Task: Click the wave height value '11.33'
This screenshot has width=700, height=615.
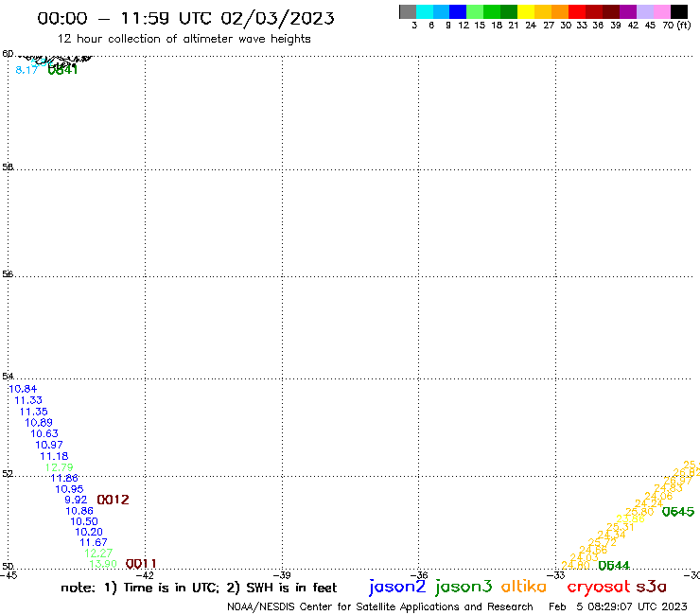Action: [28, 400]
